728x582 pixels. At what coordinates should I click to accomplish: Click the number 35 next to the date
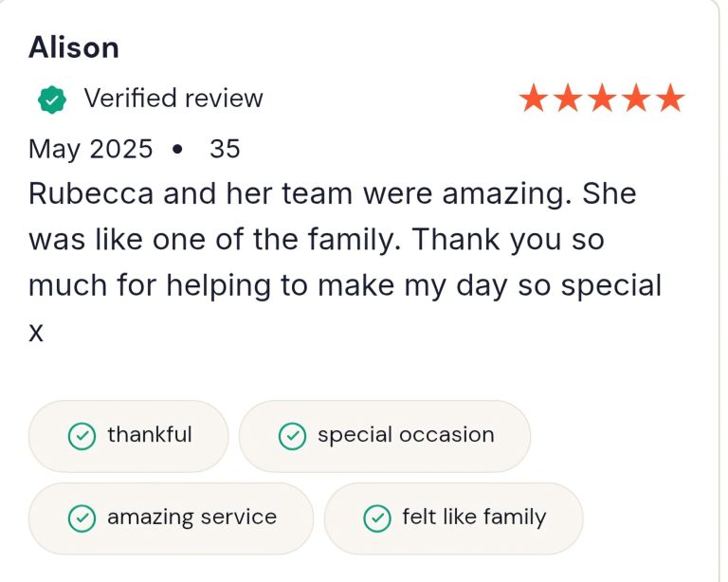[x=225, y=149]
